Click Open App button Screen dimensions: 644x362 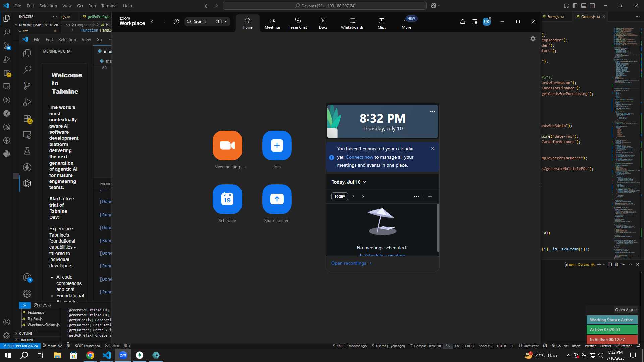pos(626,310)
